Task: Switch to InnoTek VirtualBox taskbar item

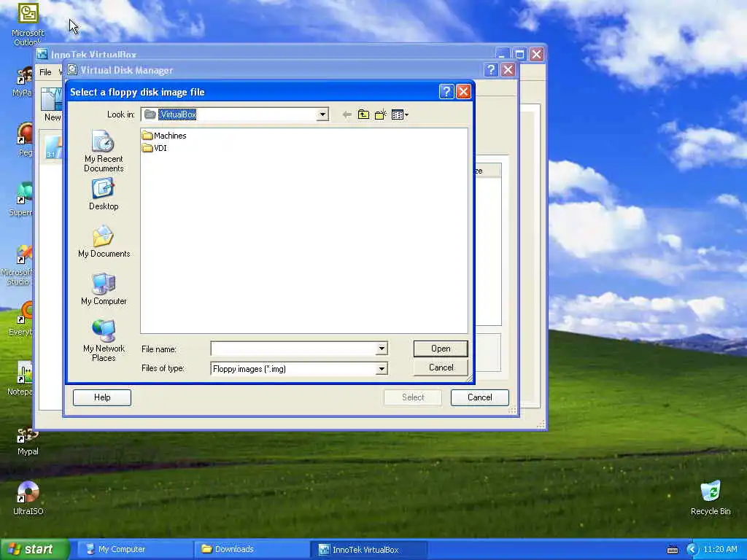Action: [368, 550]
